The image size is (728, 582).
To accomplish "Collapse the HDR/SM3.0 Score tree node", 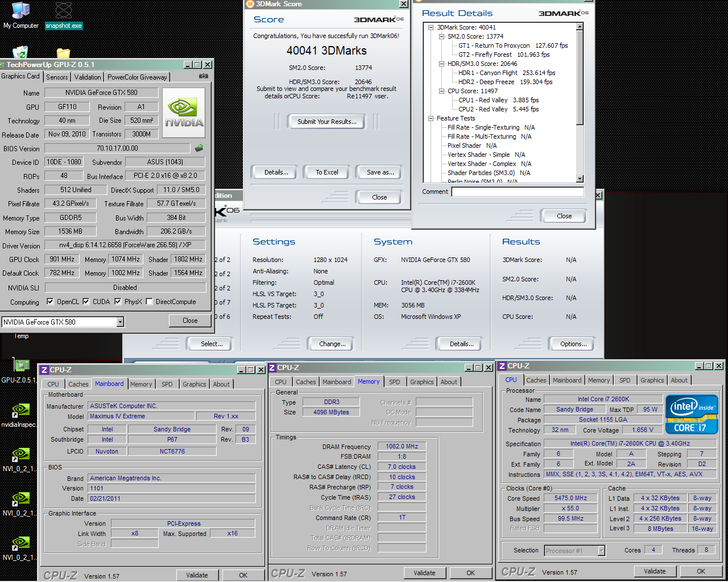I will click(441, 64).
